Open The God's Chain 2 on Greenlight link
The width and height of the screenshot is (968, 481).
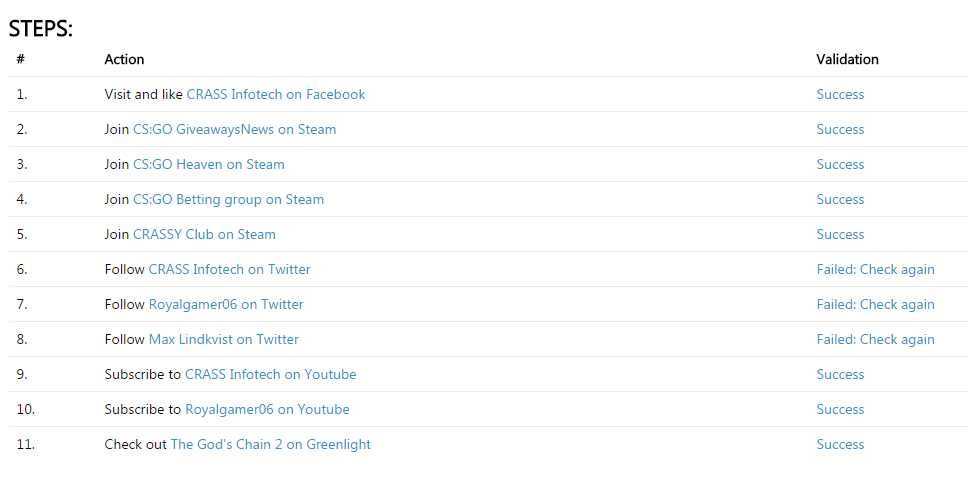[x=270, y=445]
